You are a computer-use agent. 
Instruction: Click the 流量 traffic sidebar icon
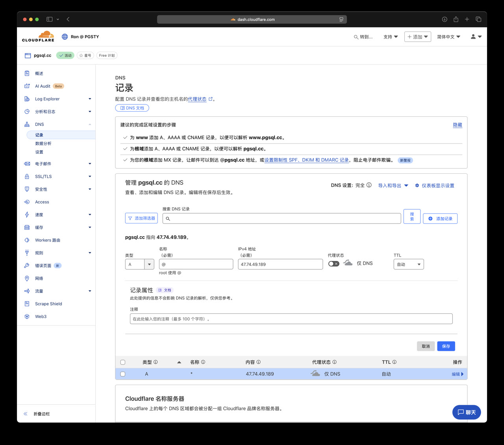pos(27,291)
